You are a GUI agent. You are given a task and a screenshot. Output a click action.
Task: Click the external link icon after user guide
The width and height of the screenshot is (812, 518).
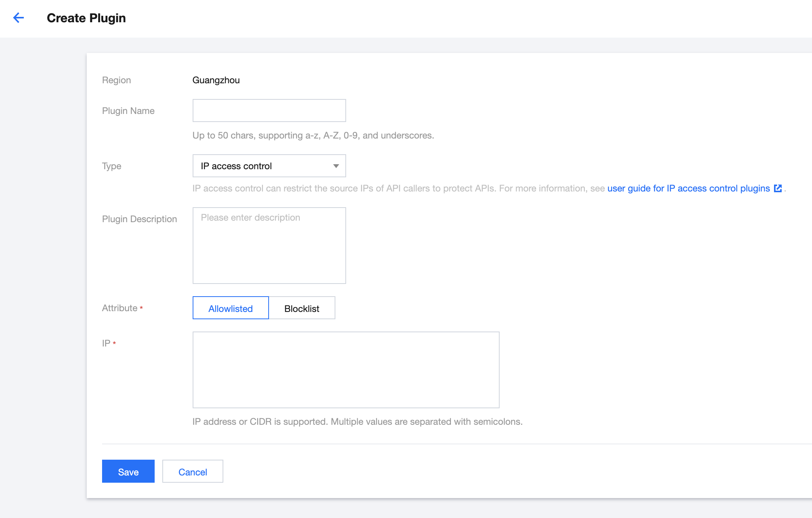point(778,188)
